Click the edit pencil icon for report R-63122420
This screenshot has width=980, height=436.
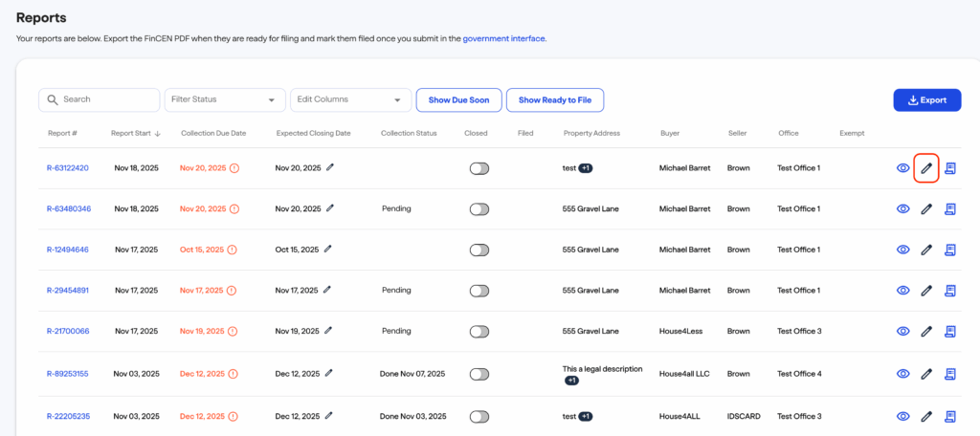coord(925,168)
